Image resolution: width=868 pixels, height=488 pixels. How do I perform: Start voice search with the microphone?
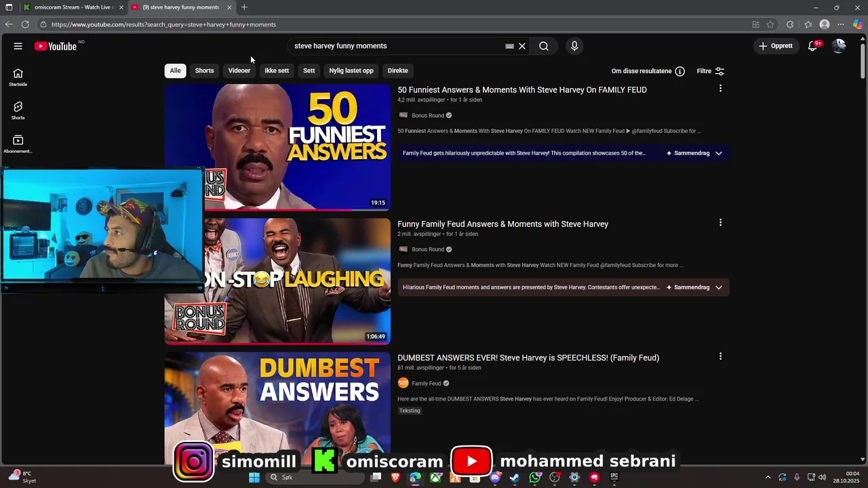[x=574, y=46]
